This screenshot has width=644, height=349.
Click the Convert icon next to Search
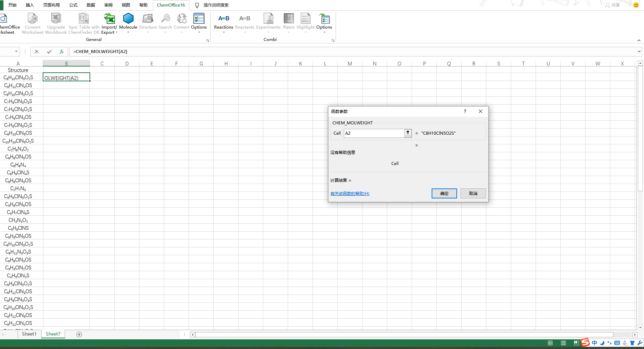tap(181, 23)
